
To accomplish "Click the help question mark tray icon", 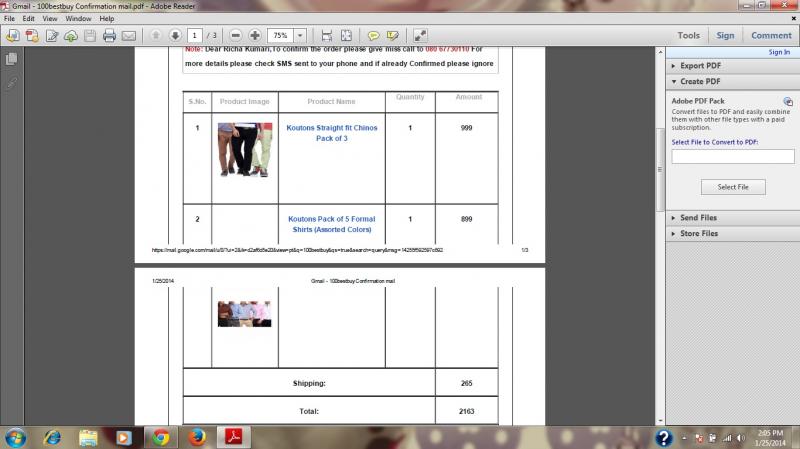I will coord(663,438).
